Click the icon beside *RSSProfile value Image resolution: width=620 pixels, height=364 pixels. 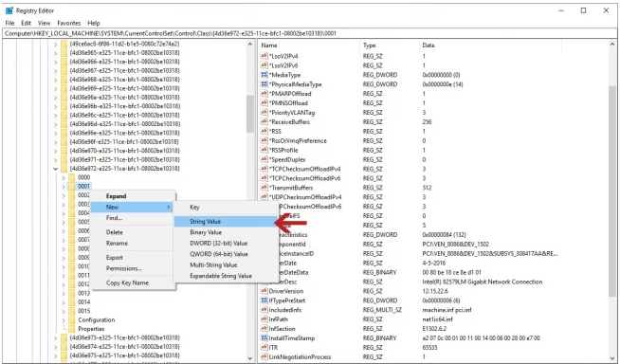click(264, 150)
